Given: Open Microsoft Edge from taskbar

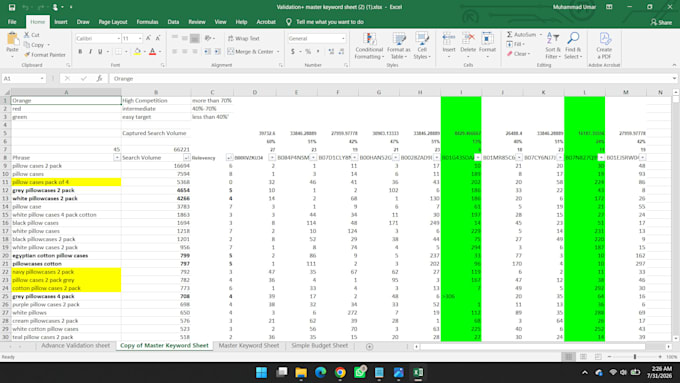Looking at the screenshot, I should [x=320, y=373].
